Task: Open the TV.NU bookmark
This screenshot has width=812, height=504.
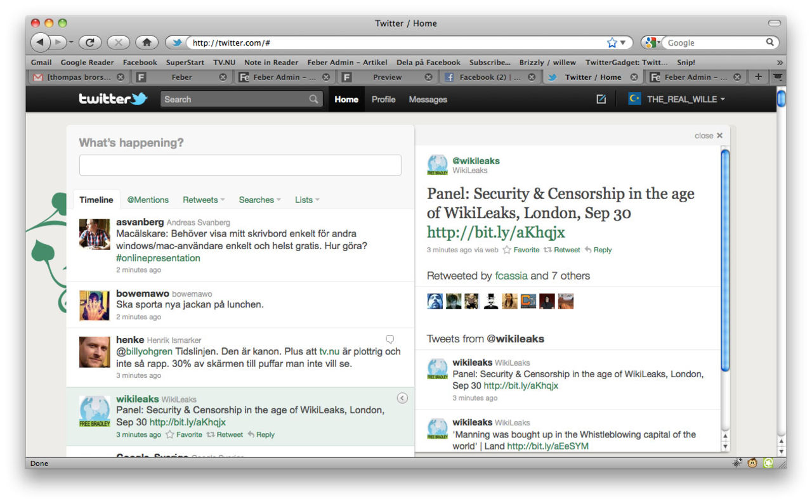Action: pos(225,62)
